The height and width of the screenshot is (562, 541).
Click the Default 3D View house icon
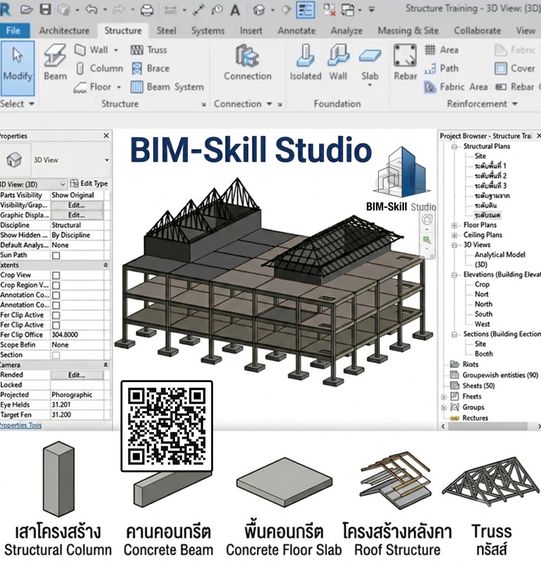258,10
